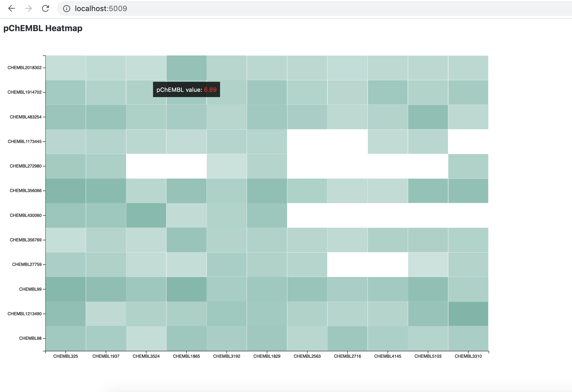Select heatmap cell CHEMBL99 row, CHEMBL1865 column
The height and width of the screenshot is (392, 572).
(x=186, y=289)
